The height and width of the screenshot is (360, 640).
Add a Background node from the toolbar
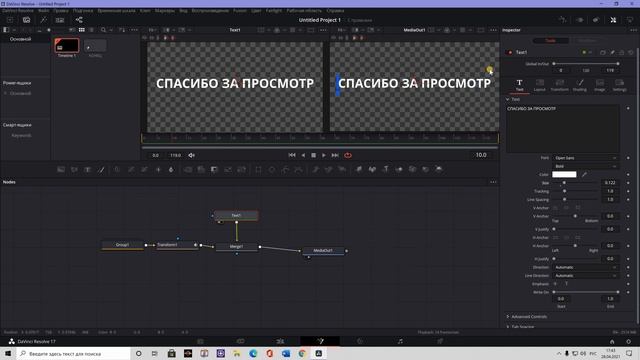[61, 169]
